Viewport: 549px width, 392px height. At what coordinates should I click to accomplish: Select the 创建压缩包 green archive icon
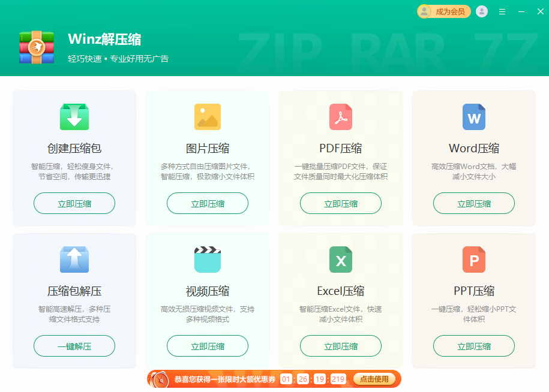point(74,117)
